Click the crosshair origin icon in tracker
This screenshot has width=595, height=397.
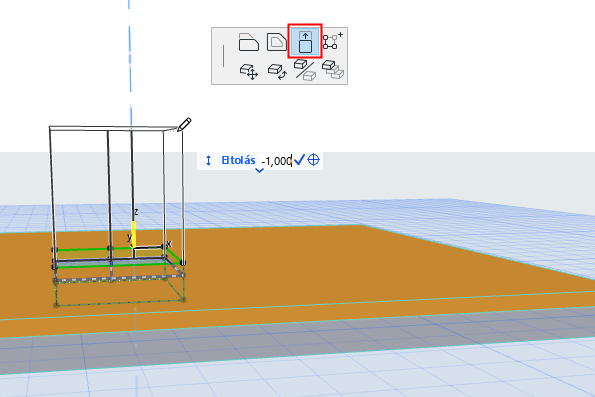(x=313, y=160)
